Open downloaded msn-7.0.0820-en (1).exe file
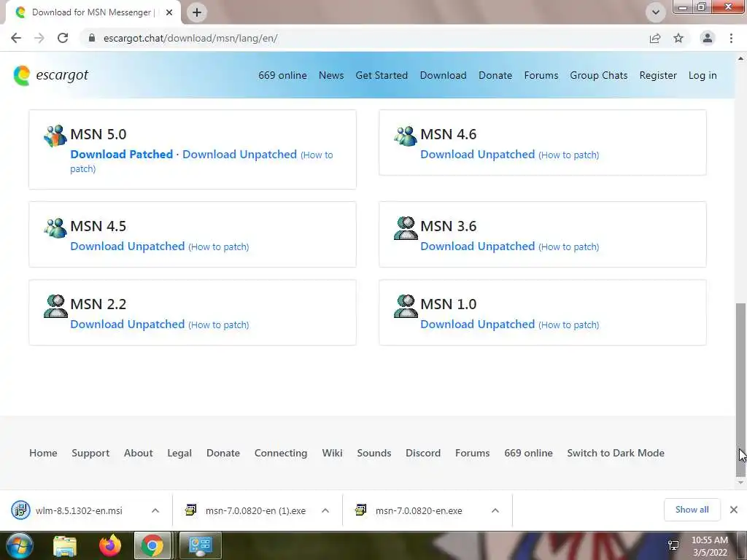 (x=255, y=510)
